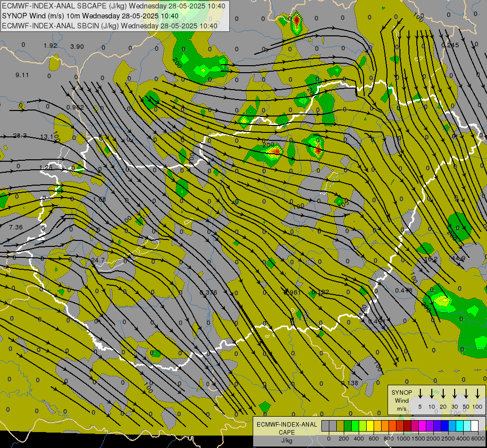Click the 'CAPE' label in colorbar legend
The width and height of the screenshot is (487, 448).
[287, 432]
